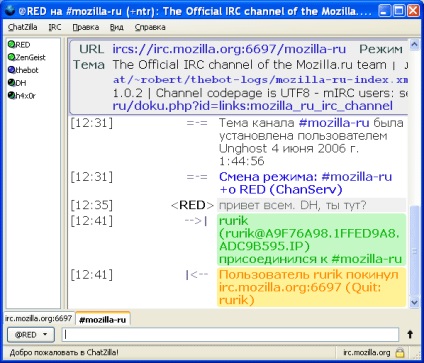Click the scrollbar up arrow in chat
This screenshot has width=424, height=363.
[414, 44]
